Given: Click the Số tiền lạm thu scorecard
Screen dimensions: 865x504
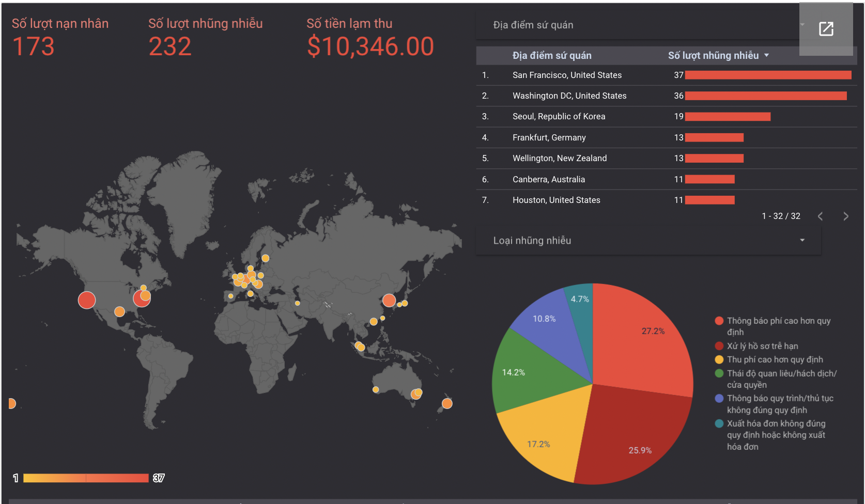Looking at the screenshot, I should pos(369,38).
